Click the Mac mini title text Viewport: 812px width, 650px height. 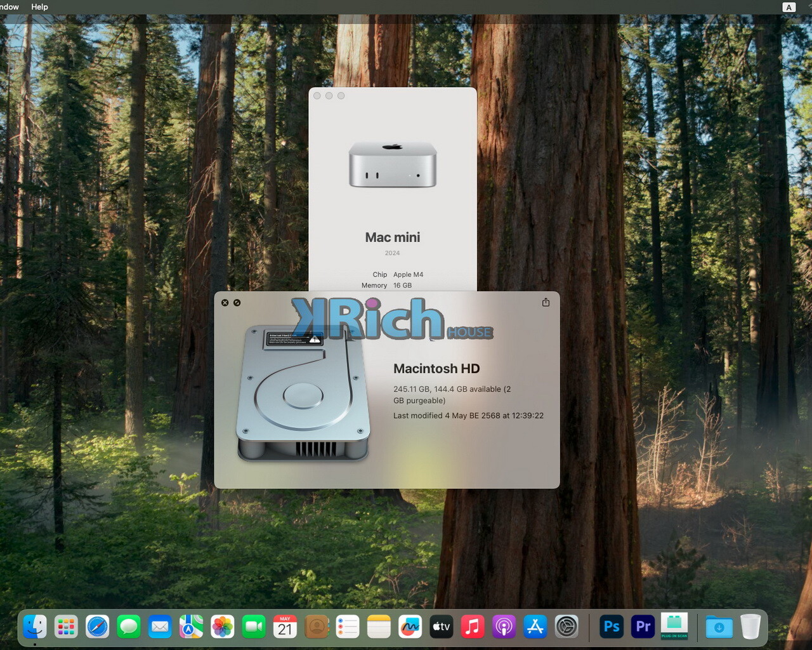point(393,237)
